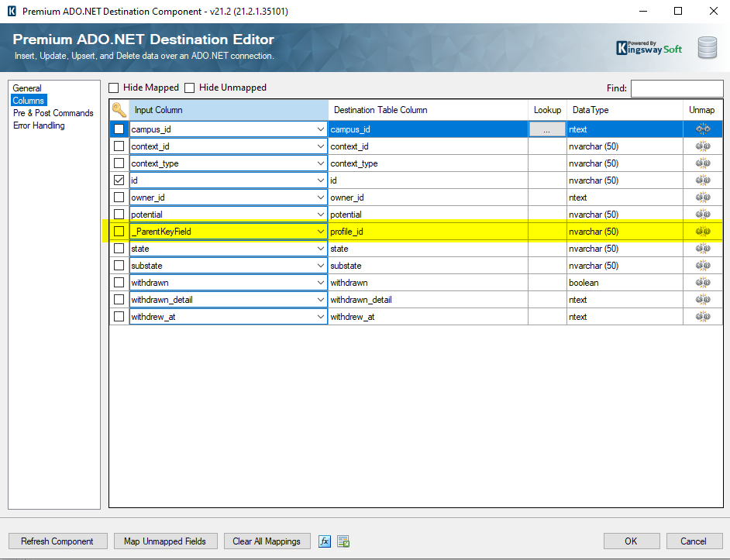Click the unmap icon for withdrawn row

click(703, 282)
